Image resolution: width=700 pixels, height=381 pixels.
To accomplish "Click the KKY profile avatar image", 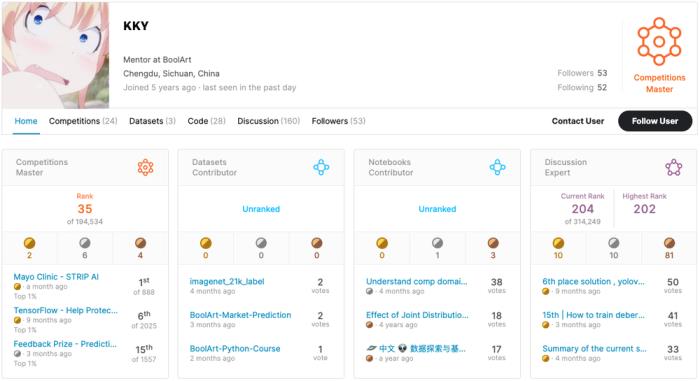I will pyautogui.click(x=55, y=55).
